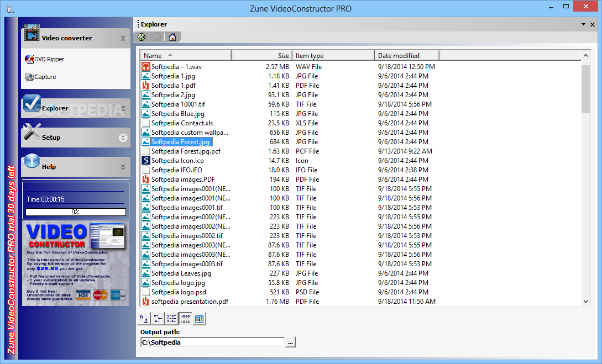
Task: Click the Buy VideoConstructor full version banner
Action: 76,263
